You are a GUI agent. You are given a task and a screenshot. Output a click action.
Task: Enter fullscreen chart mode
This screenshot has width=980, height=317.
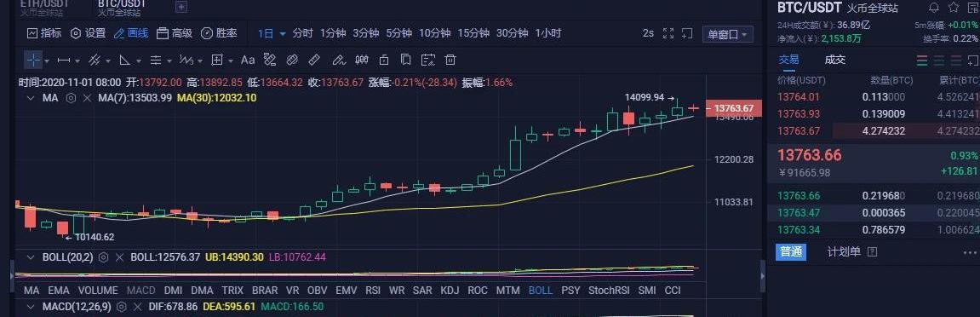pyautogui.click(x=668, y=34)
